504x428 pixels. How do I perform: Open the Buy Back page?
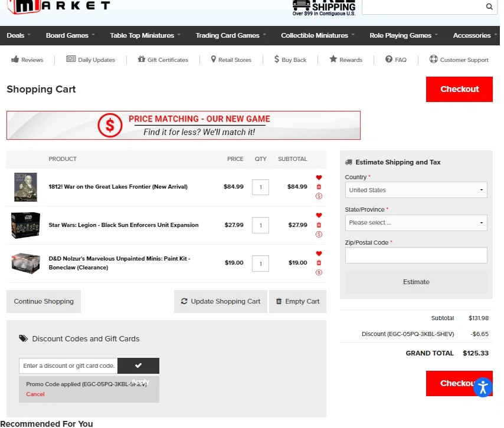[290, 60]
